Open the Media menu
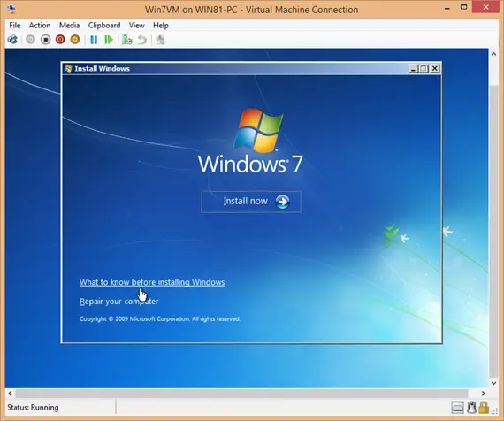The width and height of the screenshot is (504, 421). coord(69,25)
